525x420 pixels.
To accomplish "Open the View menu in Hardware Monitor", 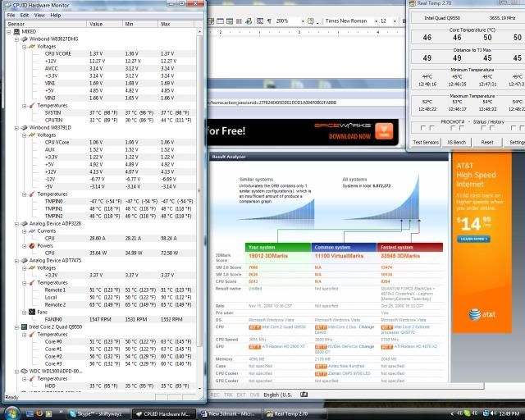I will [x=39, y=15].
